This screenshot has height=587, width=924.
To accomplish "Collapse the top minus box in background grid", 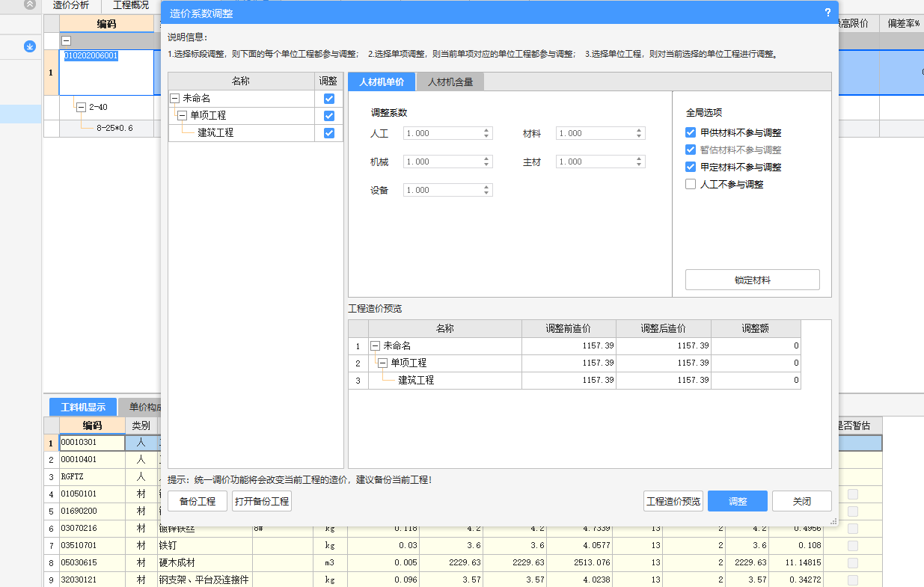I will [x=66, y=41].
